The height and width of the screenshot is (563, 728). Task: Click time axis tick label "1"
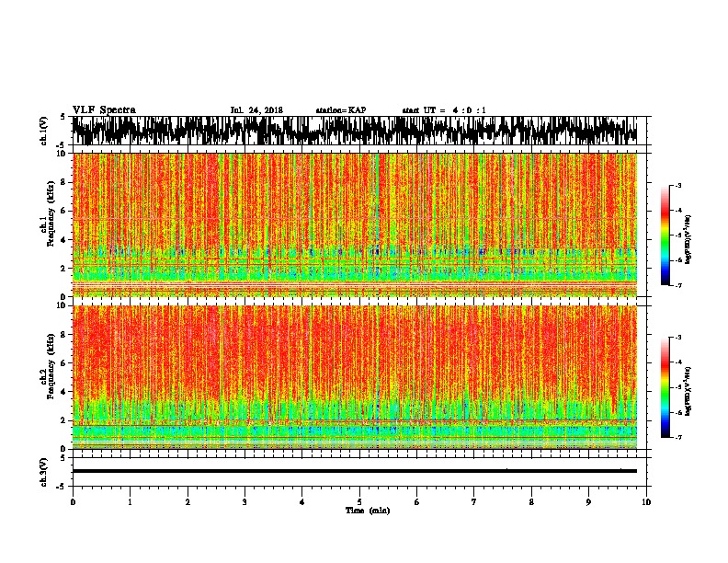tap(130, 502)
